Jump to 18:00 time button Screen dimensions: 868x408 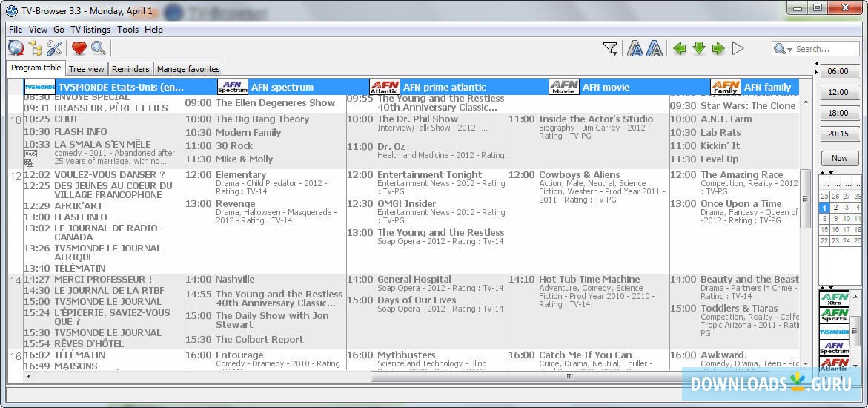[840, 113]
